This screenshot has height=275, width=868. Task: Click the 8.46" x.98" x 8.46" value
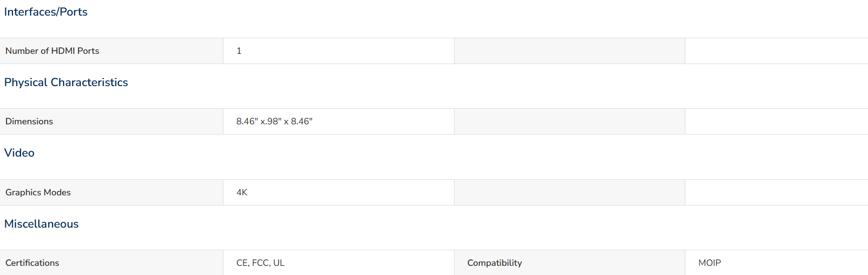click(x=274, y=122)
